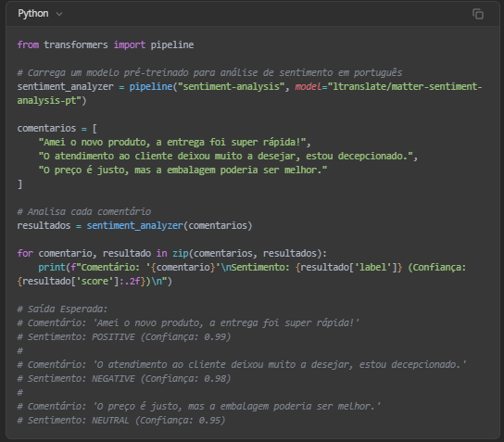Click the '# Saída Esperada:' comment line
The width and height of the screenshot is (504, 442).
click(x=62, y=309)
